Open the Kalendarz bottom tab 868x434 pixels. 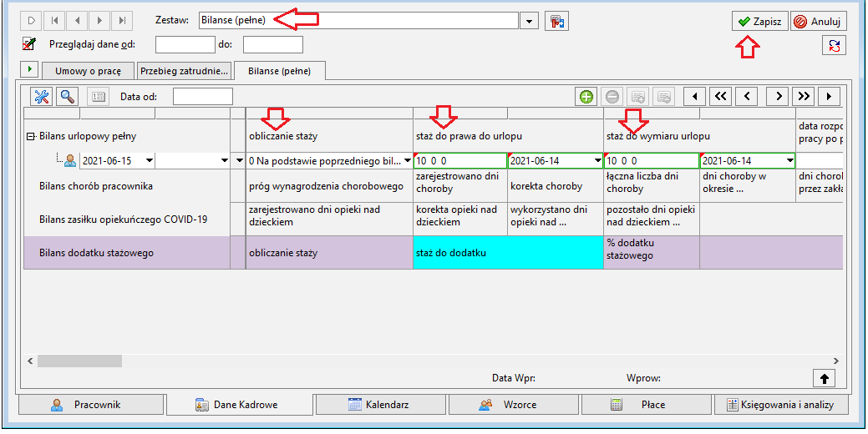click(380, 405)
